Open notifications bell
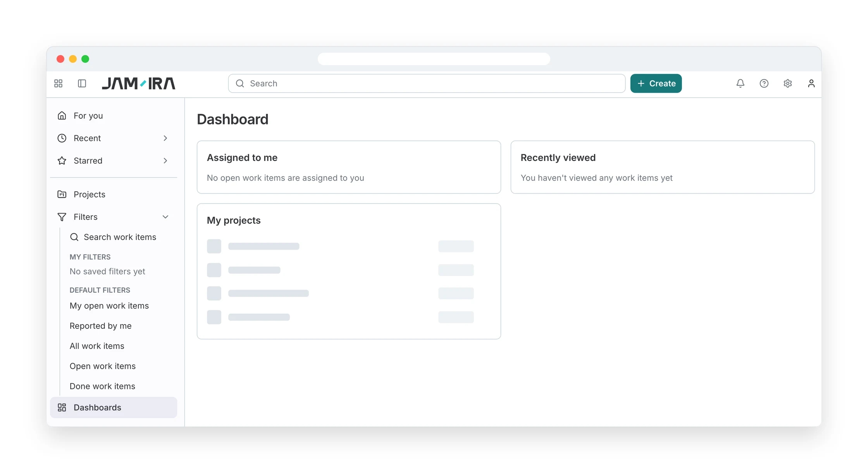Viewport: 868px width, 473px height. 740,83
